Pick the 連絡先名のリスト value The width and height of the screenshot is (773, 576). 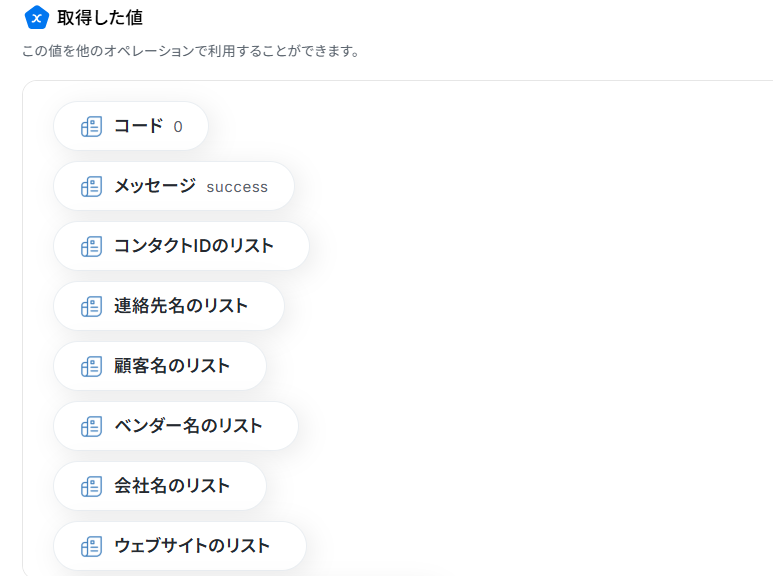(180, 306)
